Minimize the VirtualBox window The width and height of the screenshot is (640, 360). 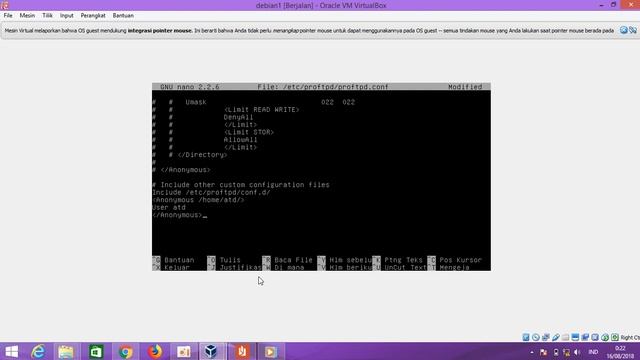pyautogui.click(x=601, y=5)
